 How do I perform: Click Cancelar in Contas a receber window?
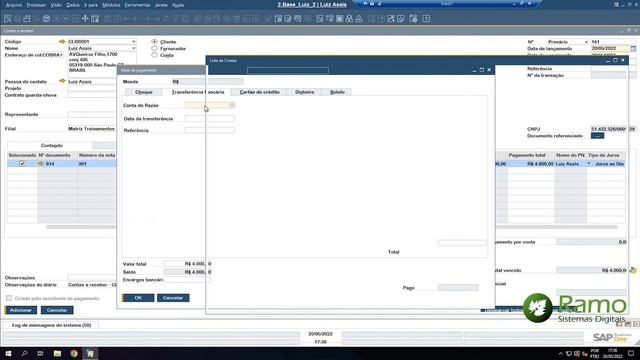click(x=57, y=310)
